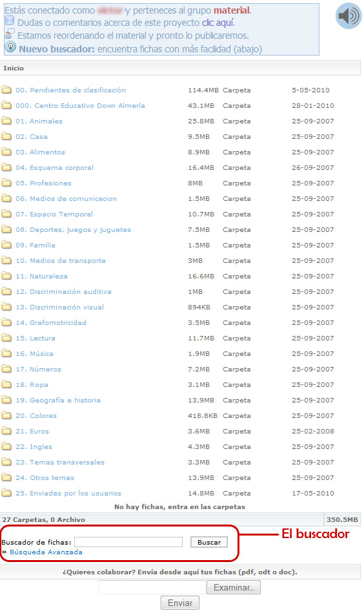Screen dimensions: 364x615
Task: Click the lightbulb icon by Nuevo buscador
Action: pyautogui.click(x=10, y=47)
